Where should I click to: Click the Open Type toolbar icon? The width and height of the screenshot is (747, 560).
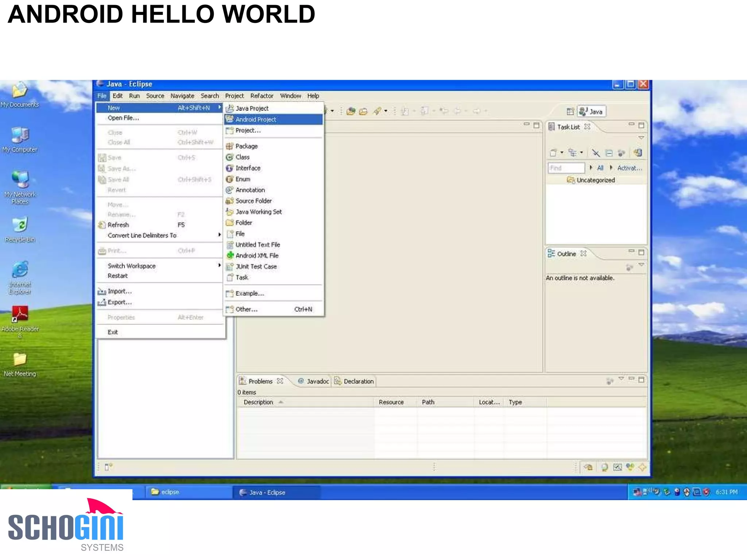pyautogui.click(x=351, y=111)
